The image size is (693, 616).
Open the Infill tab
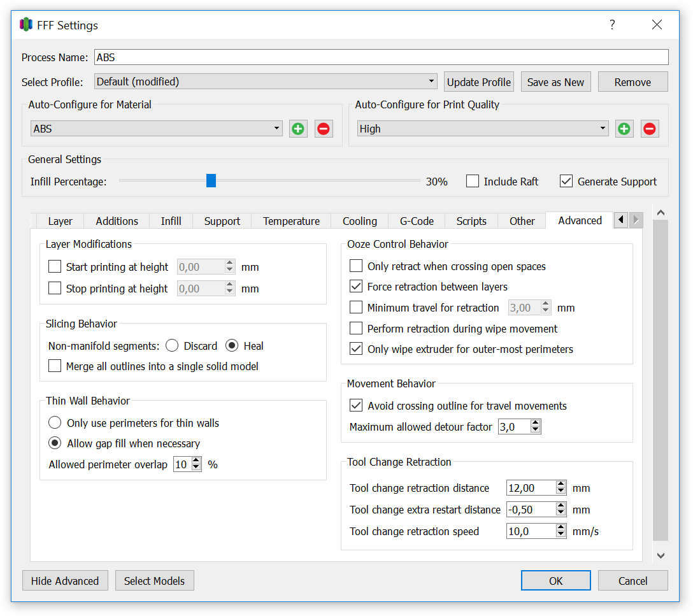pyautogui.click(x=171, y=221)
